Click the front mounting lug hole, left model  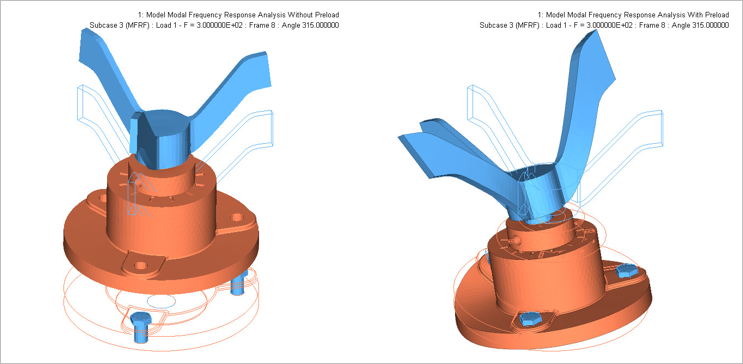(139, 265)
